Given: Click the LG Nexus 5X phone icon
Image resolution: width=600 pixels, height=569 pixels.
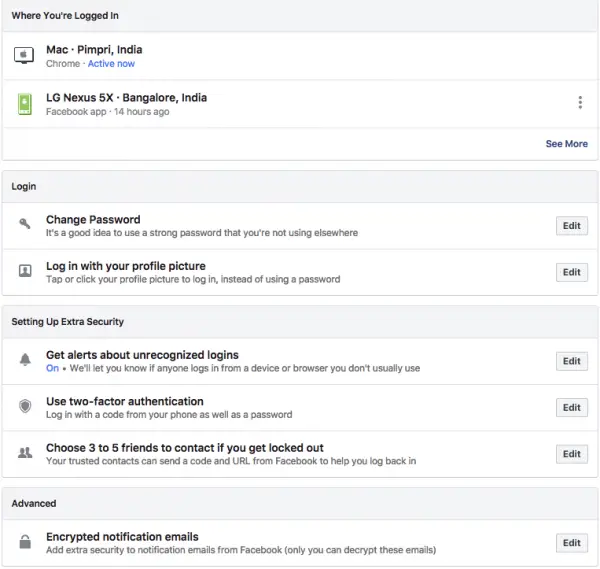Looking at the screenshot, I should (x=24, y=103).
